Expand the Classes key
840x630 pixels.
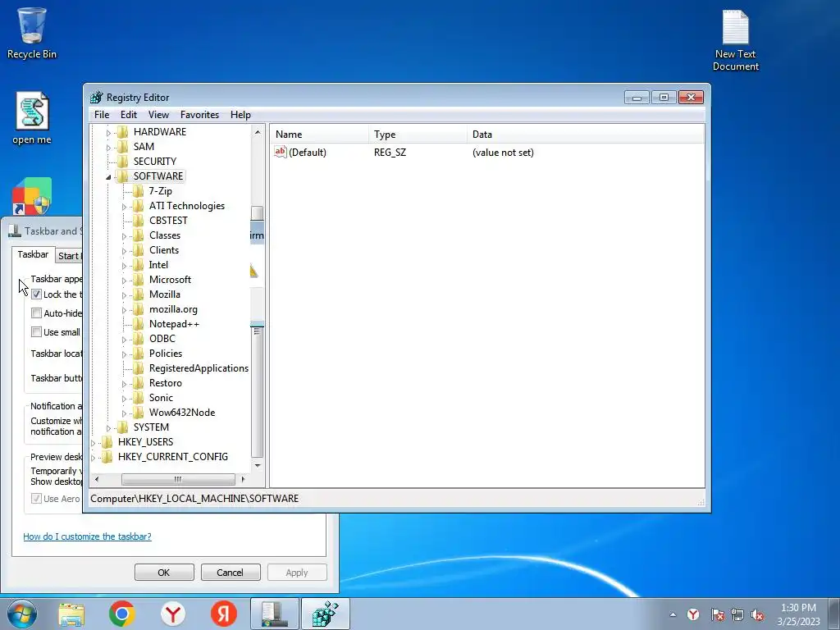click(x=124, y=236)
